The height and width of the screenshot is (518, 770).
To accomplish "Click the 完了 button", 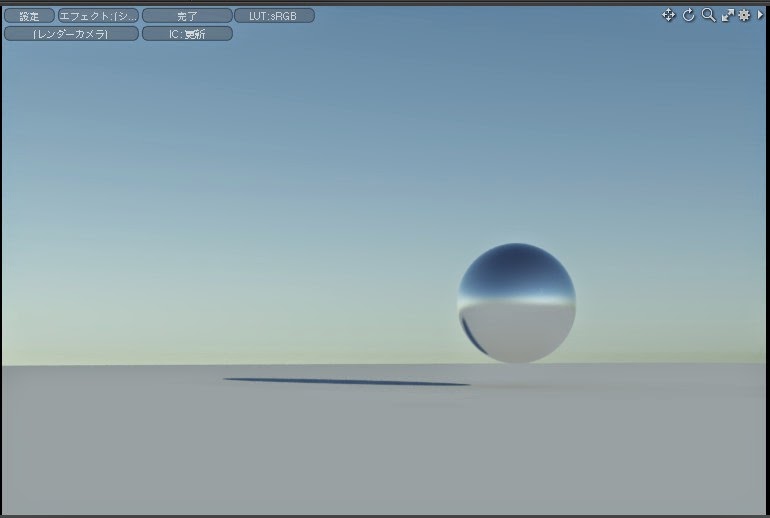I will pos(187,16).
